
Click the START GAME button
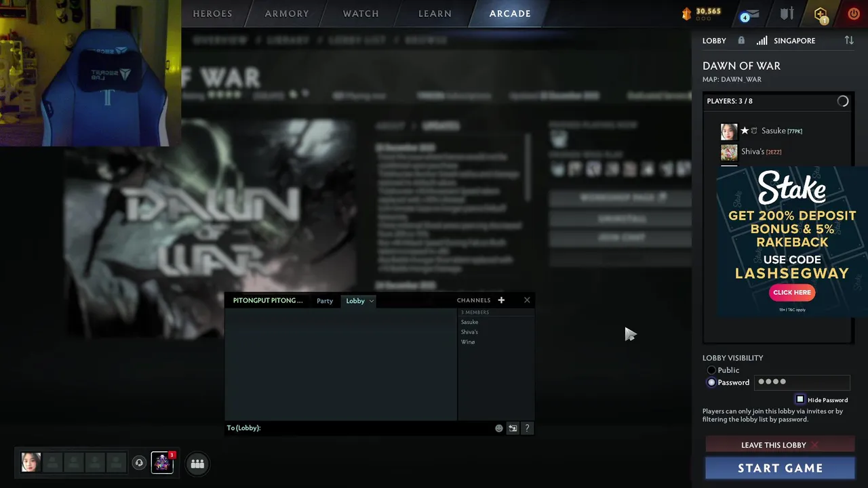(780, 468)
